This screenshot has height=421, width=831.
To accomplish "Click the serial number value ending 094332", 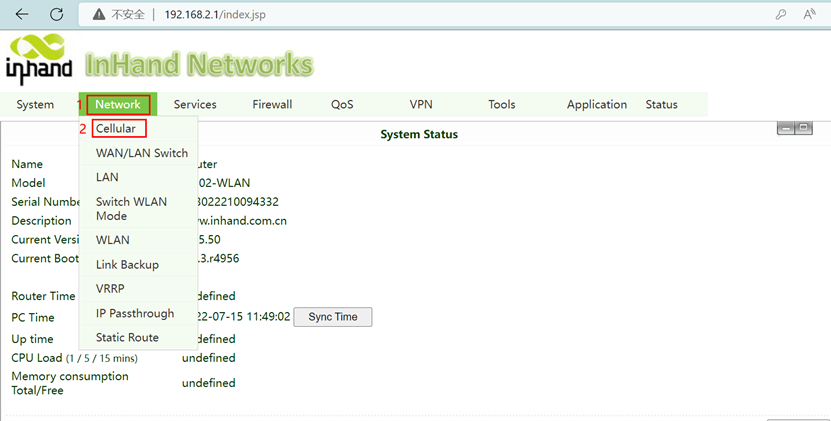I will click(x=237, y=202).
